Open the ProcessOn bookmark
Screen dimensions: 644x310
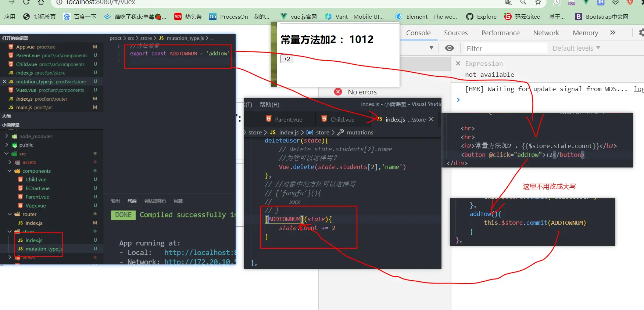pos(239,17)
